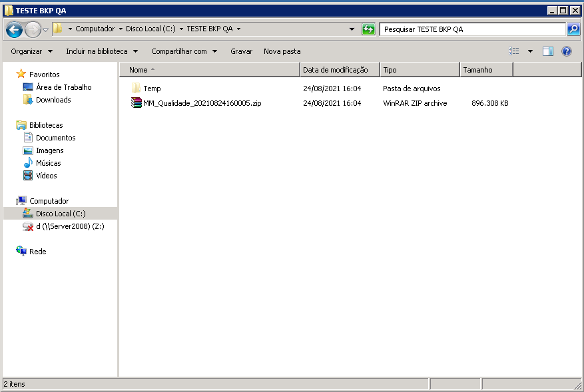Image resolution: width=584 pixels, height=392 pixels.
Task: Expand the arrow before Computador in the address bar
Action: pos(70,29)
